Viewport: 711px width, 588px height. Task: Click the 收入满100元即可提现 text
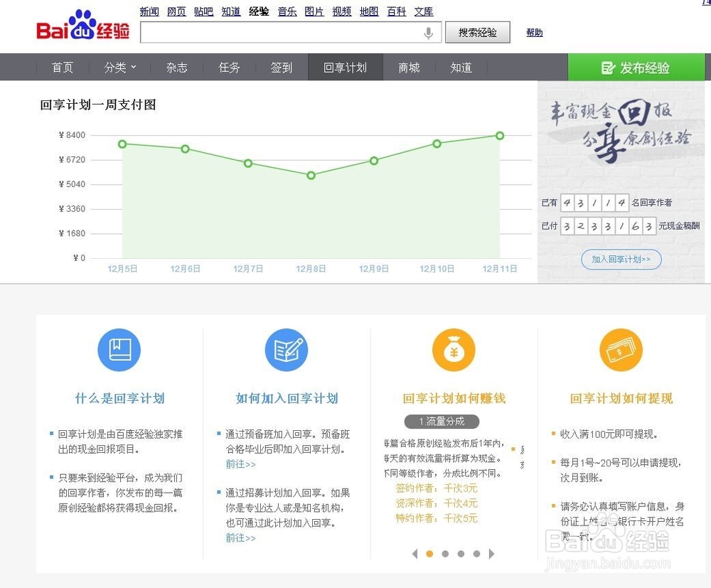[x=609, y=434]
